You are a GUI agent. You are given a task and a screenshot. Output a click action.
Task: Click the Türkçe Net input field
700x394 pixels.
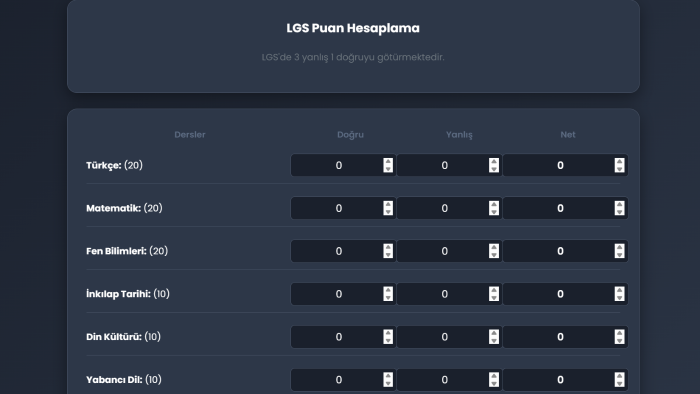point(565,165)
